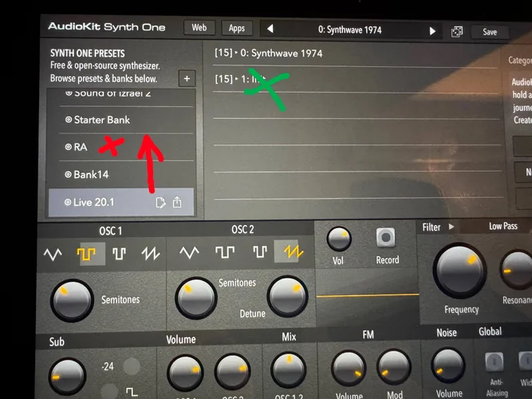The image size is (532, 399).
Task: Open the Apps button
Action: point(237,29)
